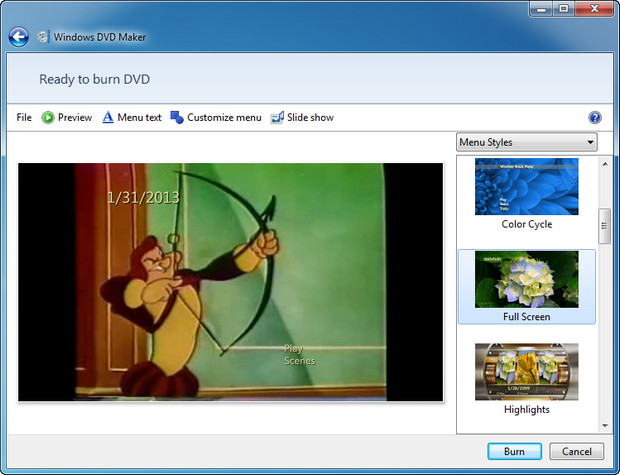Expand the Menu Styles dropdown

click(x=527, y=142)
